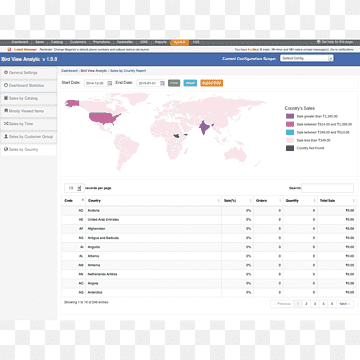Go to the Next page of results
The image size is (360, 360).
pos(345,304)
